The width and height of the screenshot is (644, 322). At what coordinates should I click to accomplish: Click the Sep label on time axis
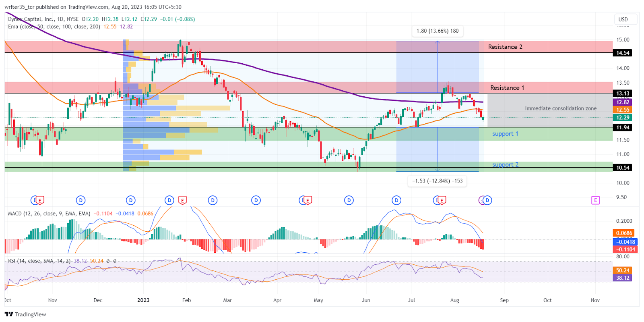504,300
